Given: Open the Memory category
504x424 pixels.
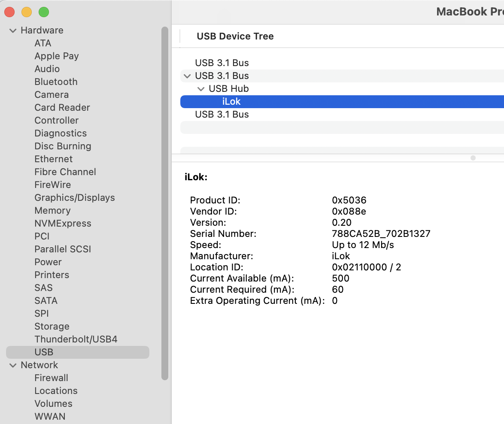Looking at the screenshot, I should coord(52,210).
